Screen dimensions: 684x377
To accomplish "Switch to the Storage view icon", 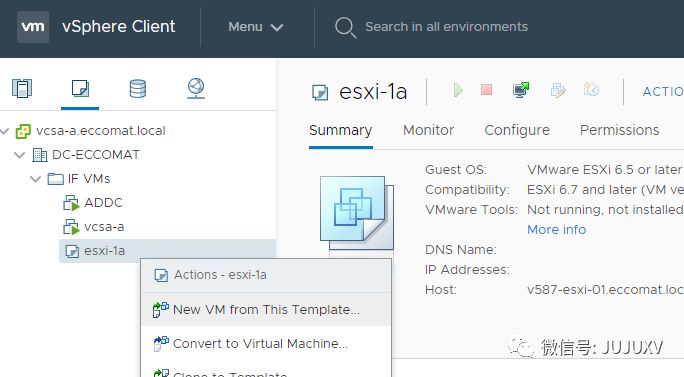I will point(138,89).
